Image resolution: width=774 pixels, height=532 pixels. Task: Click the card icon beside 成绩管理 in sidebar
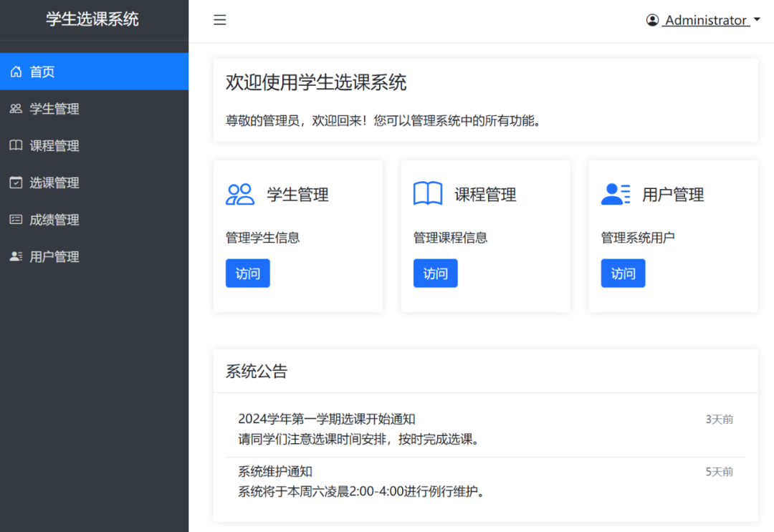click(x=16, y=220)
